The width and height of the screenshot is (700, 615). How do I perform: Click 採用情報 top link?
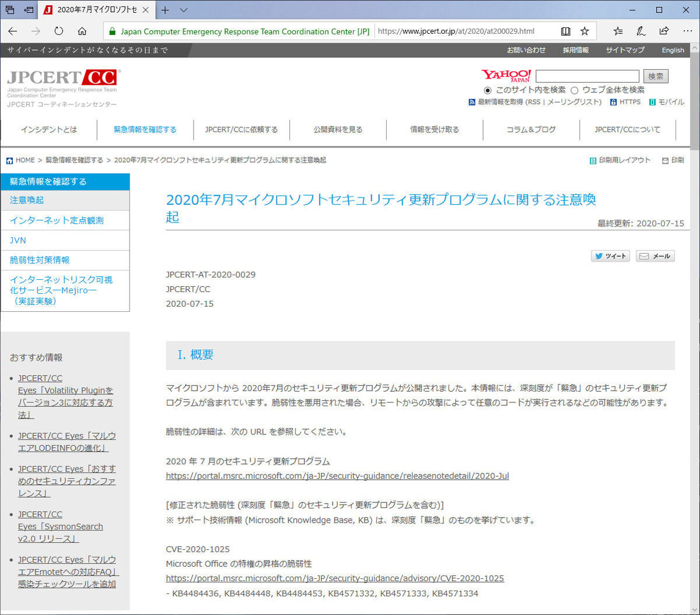(x=576, y=50)
